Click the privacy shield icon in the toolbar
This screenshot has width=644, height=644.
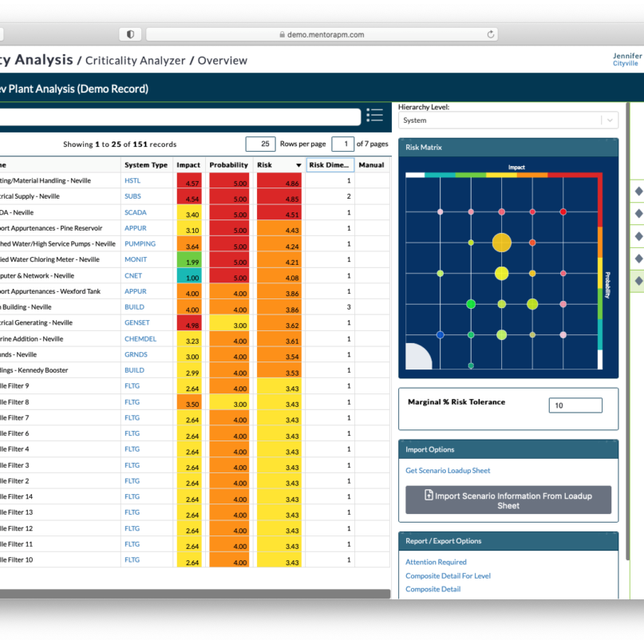coord(130,34)
